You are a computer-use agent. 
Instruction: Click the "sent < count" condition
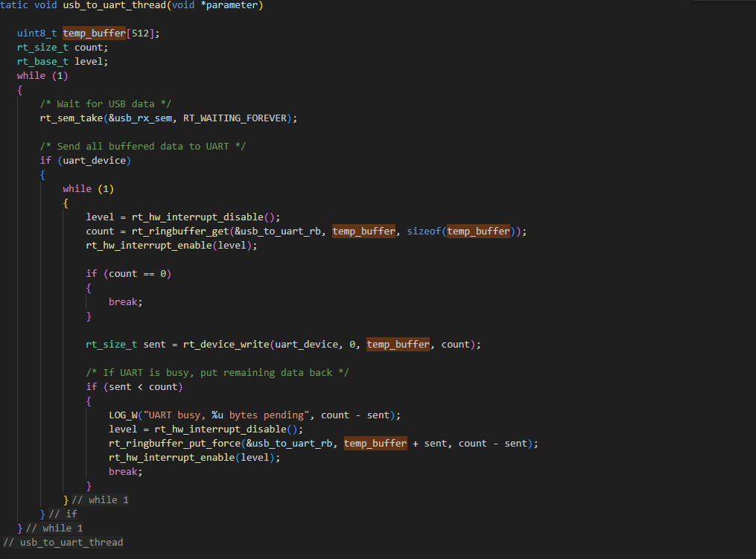pyautogui.click(x=142, y=387)
